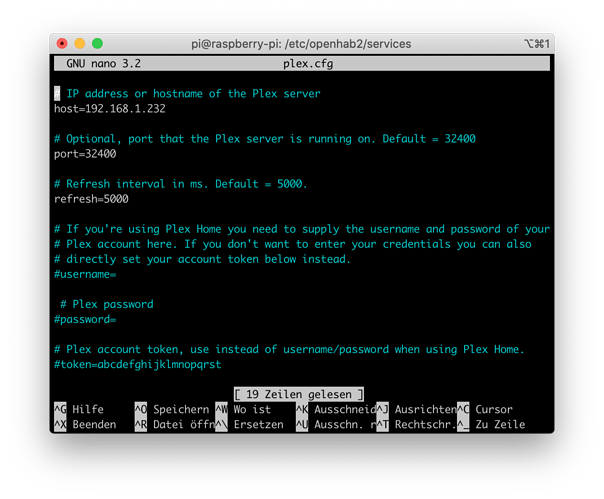The height and width of the screenshot is (499, 604).
Task: Click the ^_ Zu Zeile shortcut
Action: point(491,424)
